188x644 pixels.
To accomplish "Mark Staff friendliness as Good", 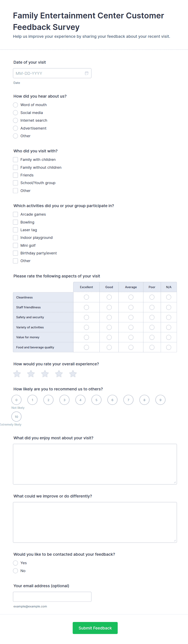I will coord(109,307).
